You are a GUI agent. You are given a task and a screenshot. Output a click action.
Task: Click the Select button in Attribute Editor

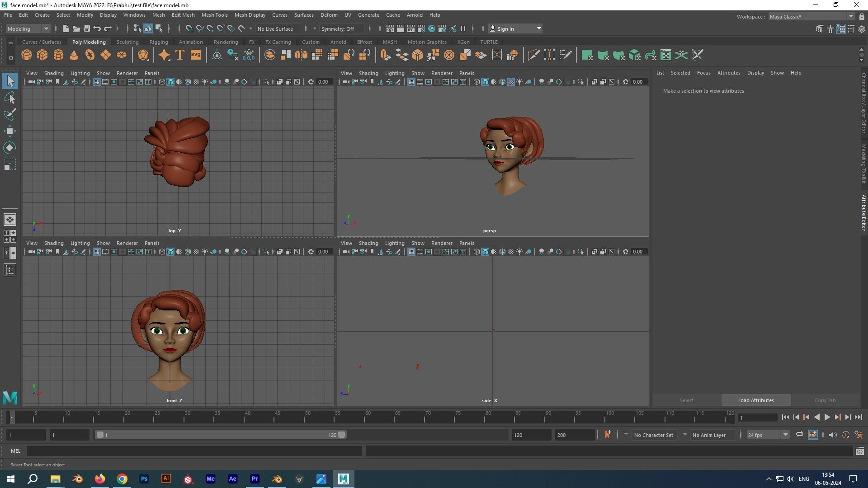[686, 400]
